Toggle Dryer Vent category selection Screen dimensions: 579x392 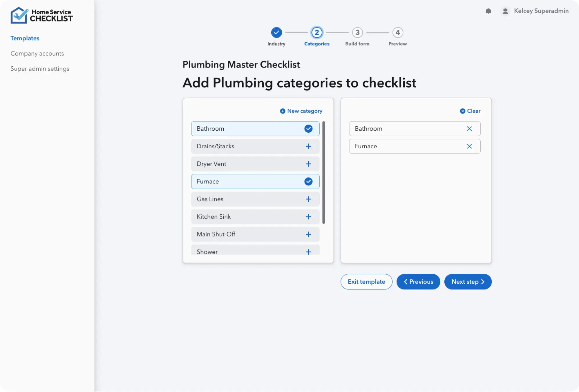308,164
